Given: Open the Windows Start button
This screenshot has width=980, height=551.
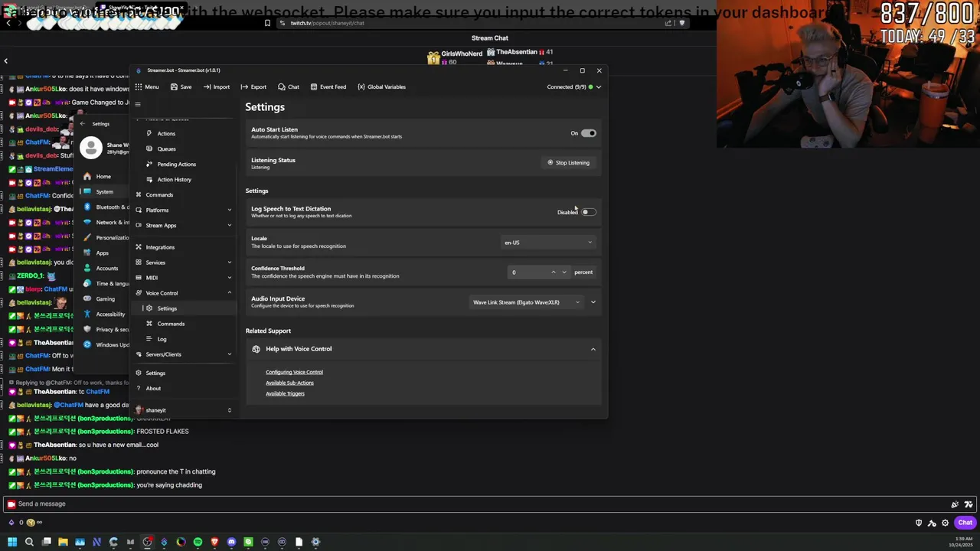Looking at the screenshot, I should point(12,542).
